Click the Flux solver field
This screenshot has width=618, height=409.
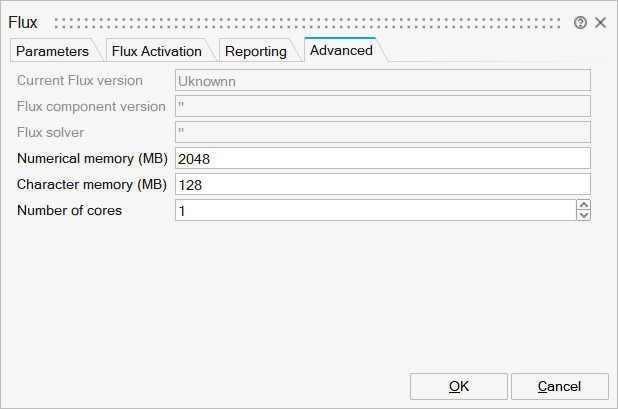[382, 132]
